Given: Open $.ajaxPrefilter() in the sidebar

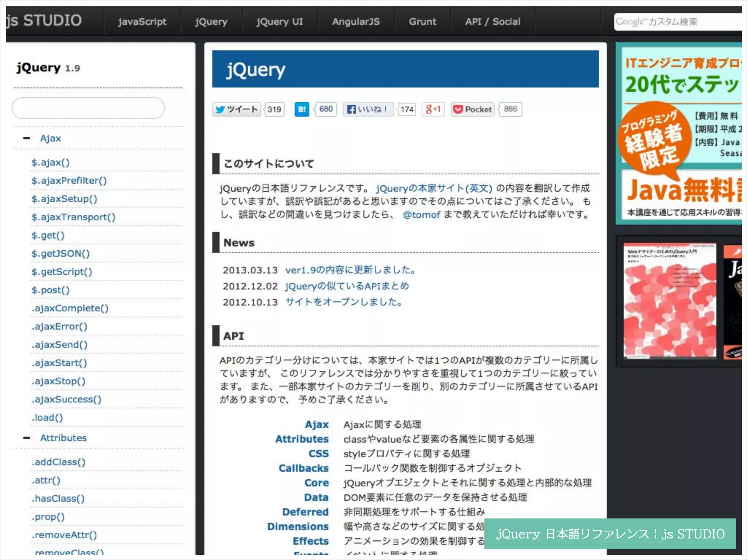Looking at the screenshot, I should click(69, 181).
